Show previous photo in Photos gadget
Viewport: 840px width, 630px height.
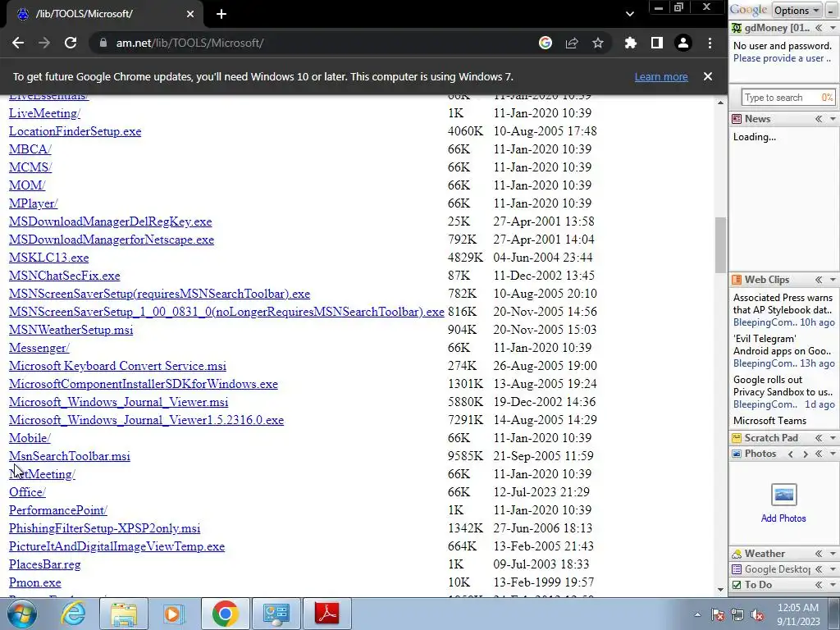tap(791, 454)
